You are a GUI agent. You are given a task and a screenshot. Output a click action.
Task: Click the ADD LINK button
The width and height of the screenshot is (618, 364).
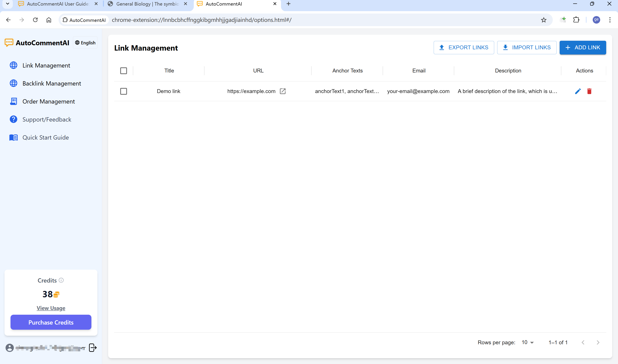tap(583, 48)
